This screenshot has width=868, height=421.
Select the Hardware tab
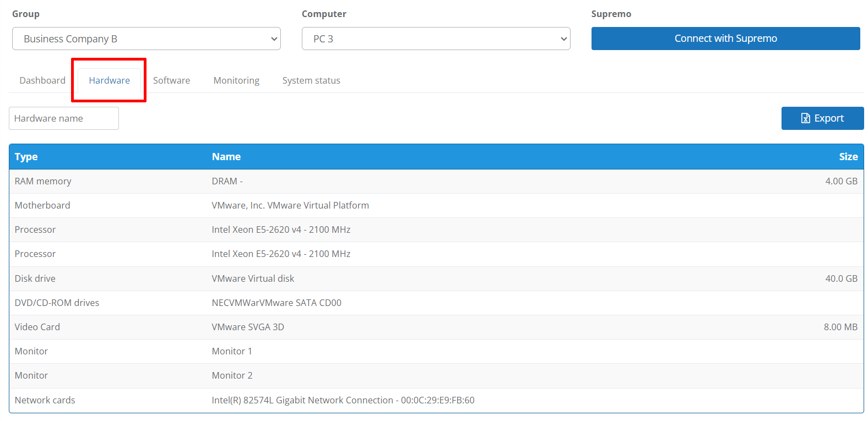[110, 80]
